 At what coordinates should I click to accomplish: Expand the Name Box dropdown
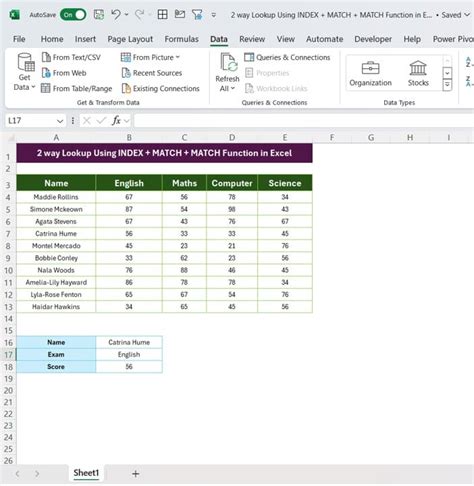pos(60,121)
